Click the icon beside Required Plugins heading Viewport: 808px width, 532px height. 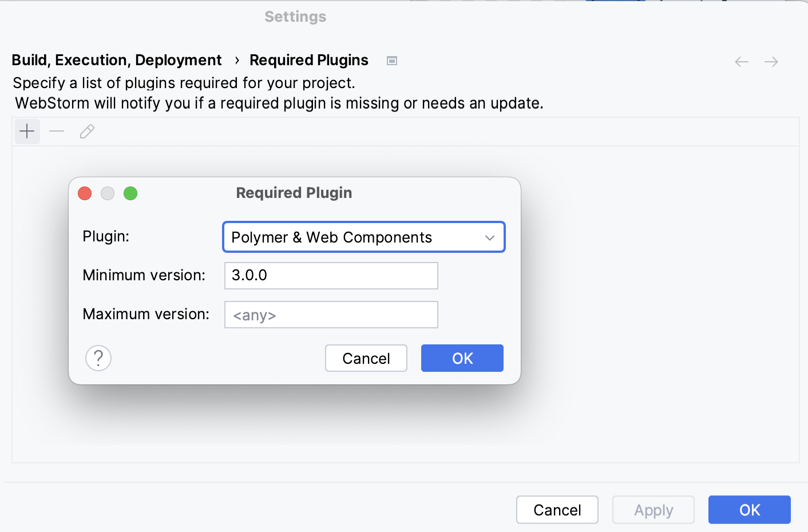[x=392, y=61]
